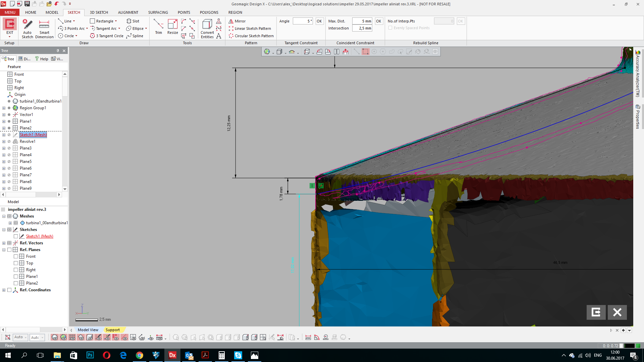The height and width of the screenshot is (362, 644).
Task: Switch to the 3D SKETCH ribbon tab
Action: [x=99, y=12]
